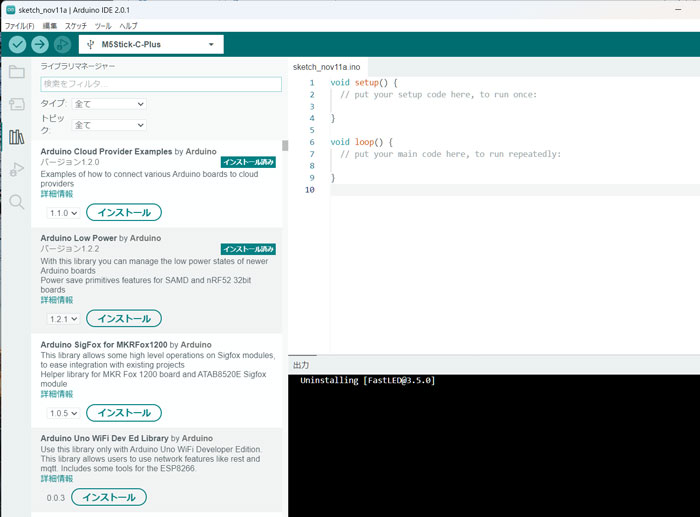Click the インストール済み badge for Cloud Provider Examples

click(248, 162)
